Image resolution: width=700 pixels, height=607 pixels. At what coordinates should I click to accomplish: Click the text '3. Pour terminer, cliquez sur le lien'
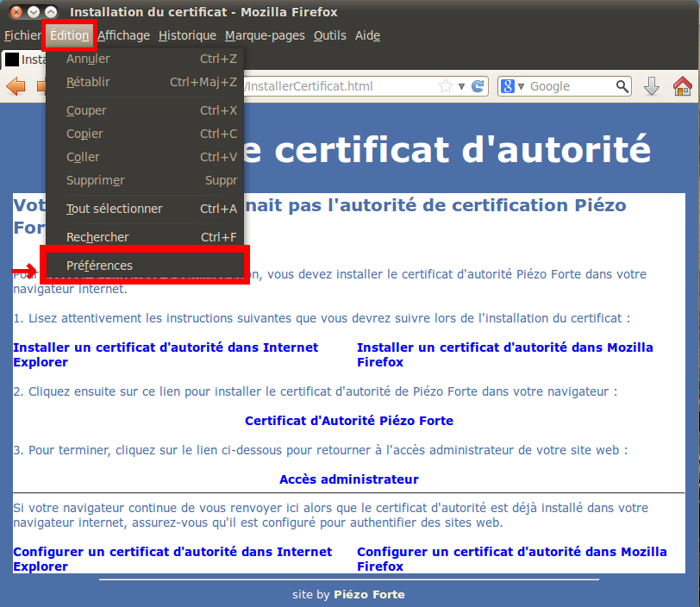coord(113,450)
